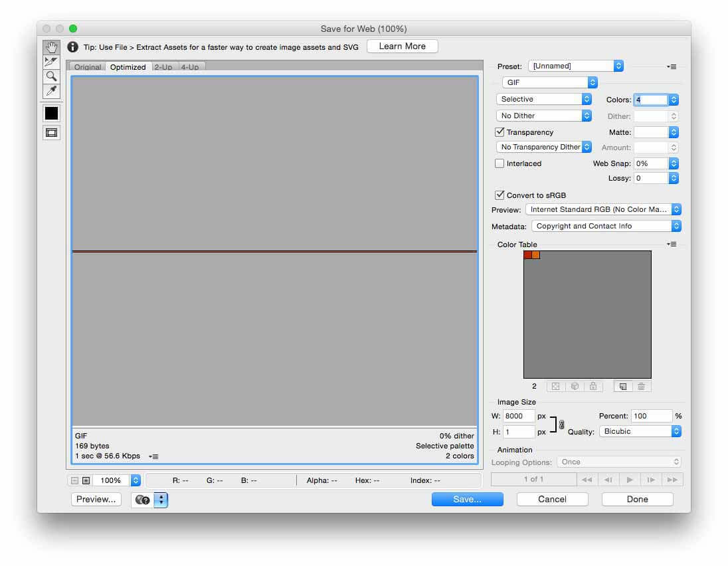The height and width of the screenshot is (566, 728).
Task: Uncheck the Transparency checkbox
Action: [x=500, y=132]
